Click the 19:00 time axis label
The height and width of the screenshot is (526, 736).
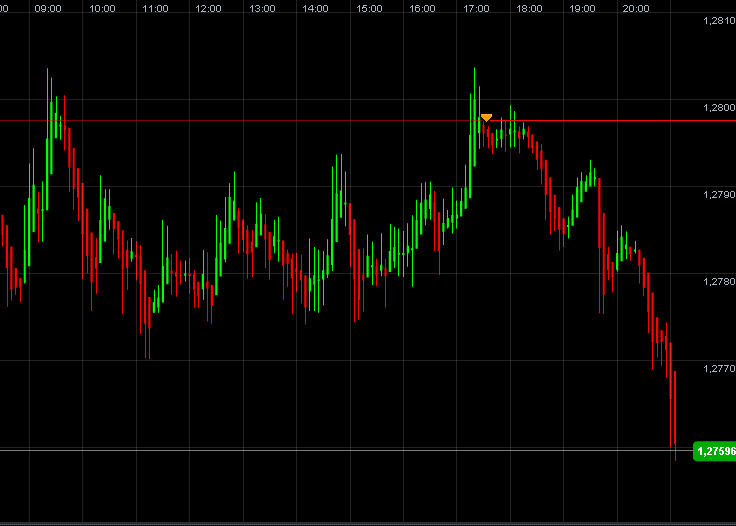(x=583, y=8)
